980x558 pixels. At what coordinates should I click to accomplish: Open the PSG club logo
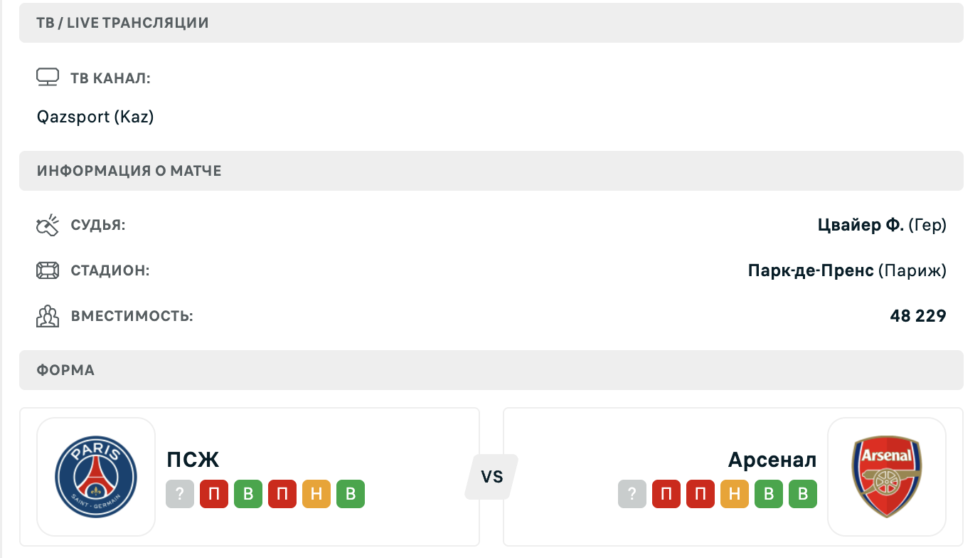click(x=96, y=477)
